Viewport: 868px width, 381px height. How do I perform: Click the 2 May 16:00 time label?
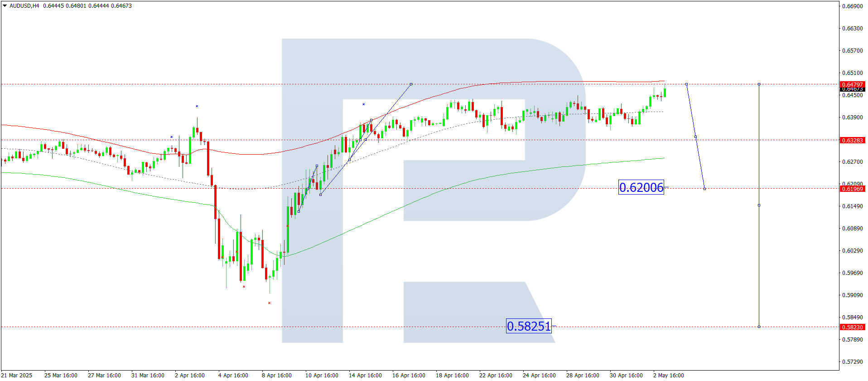click(668, 376)
